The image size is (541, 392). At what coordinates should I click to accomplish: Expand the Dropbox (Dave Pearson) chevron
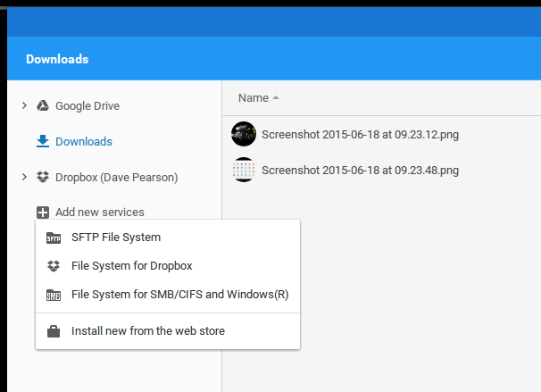click(x=24, y=177)
